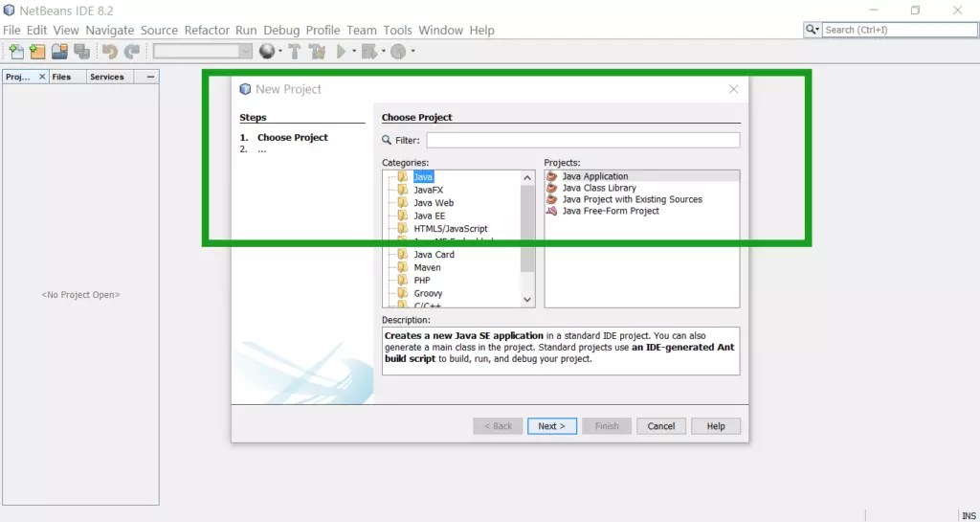This screenshot has width=980, height=522.
Task: Click the Next > button
Action: click(552, 426)
